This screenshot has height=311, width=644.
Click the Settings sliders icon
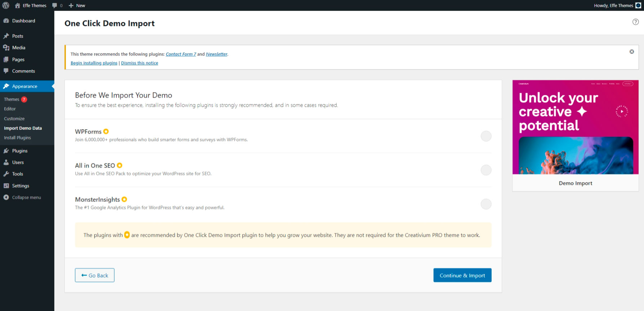(x=6, y=186)
